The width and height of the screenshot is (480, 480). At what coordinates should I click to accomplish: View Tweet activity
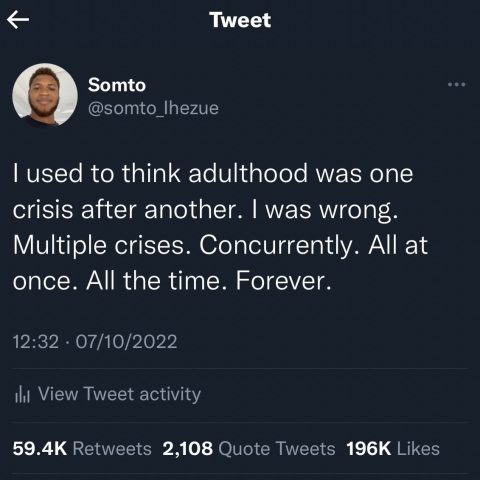click(108, 394)
